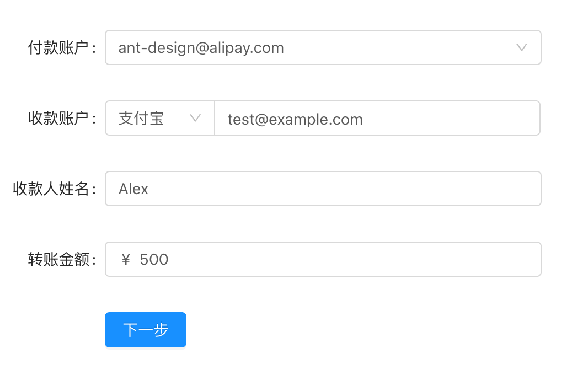Click blank area inside 收款人姓名 input box
Screen dimensions: 588x386
pos(338,189)
